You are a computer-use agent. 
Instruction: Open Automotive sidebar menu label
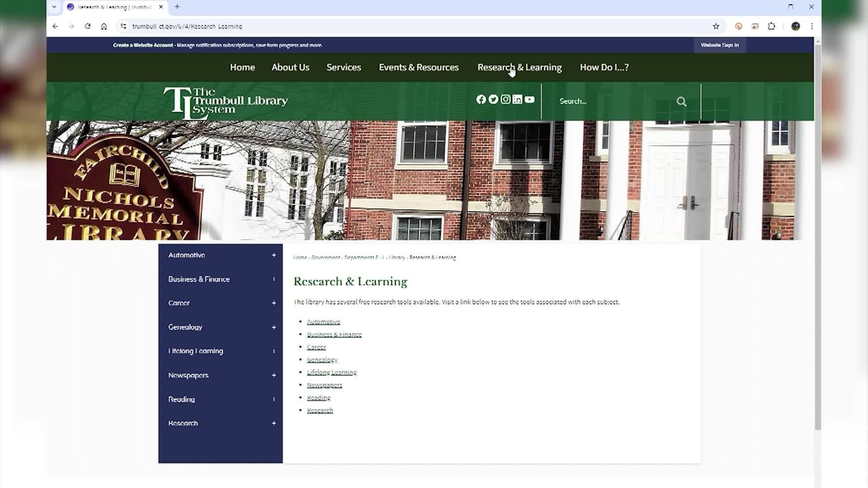coord(187,255)
